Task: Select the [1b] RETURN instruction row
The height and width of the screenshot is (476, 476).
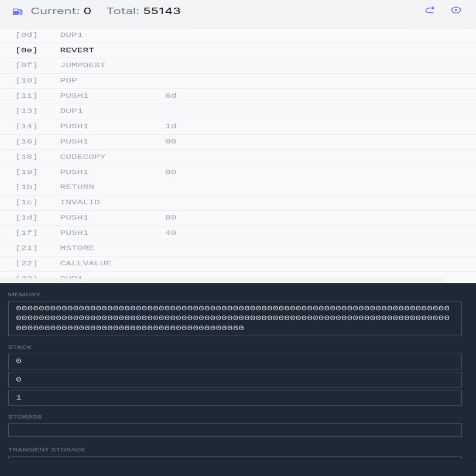Action: pyautogui.click(x=238, y=187)
